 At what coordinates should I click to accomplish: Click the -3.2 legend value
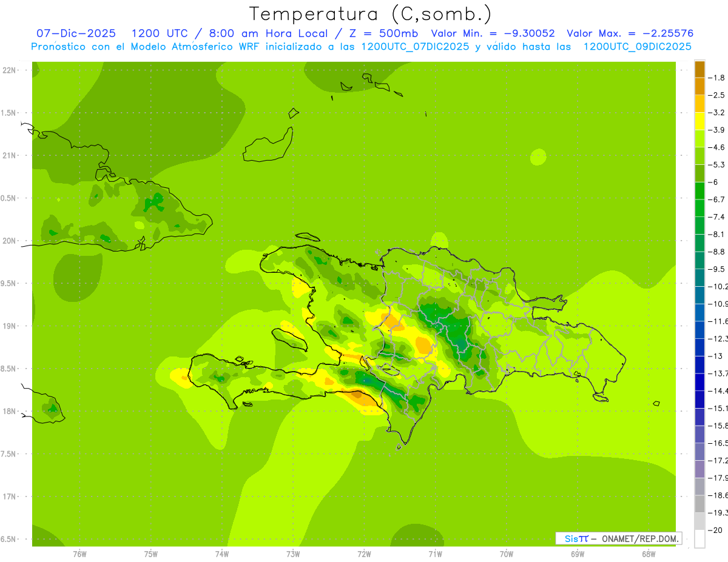(x=716, y=113)
